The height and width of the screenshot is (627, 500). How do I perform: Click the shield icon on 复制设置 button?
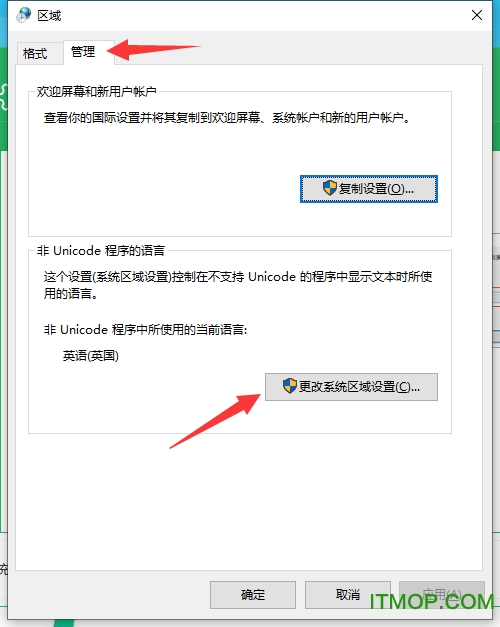[330, 188]
